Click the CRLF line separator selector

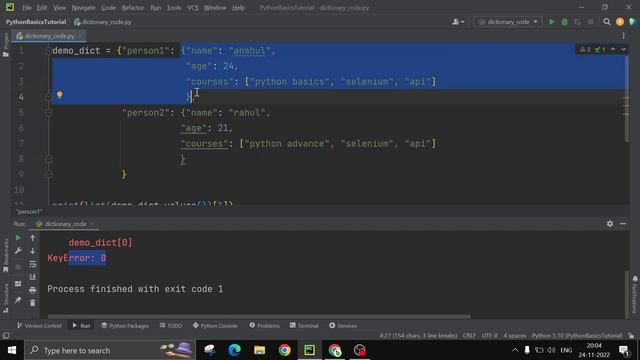[469, 336]
